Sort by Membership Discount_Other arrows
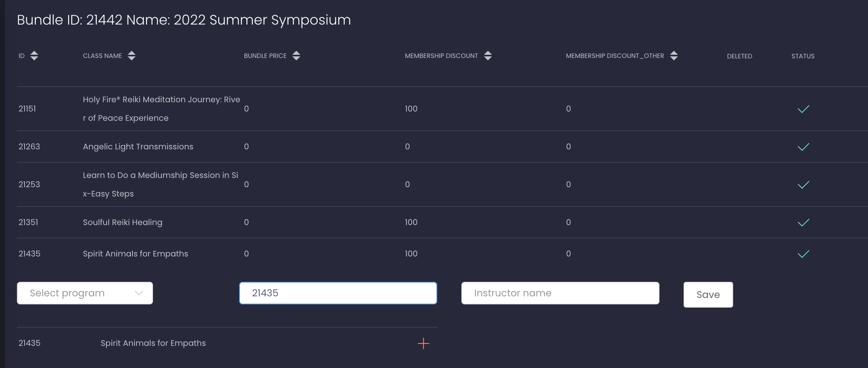Viewport: 868px width, 368px height. pyautogui.click(x=674, y=56)
